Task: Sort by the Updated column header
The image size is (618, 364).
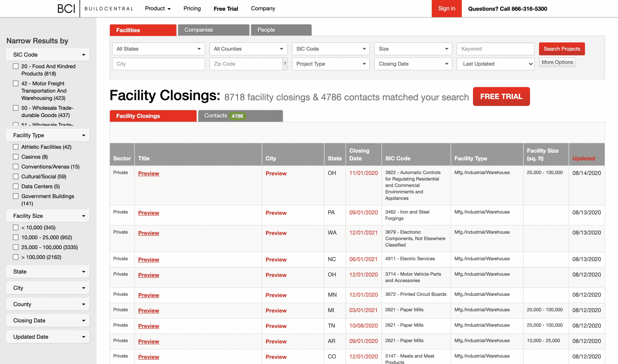Action: tap(583, 158)
